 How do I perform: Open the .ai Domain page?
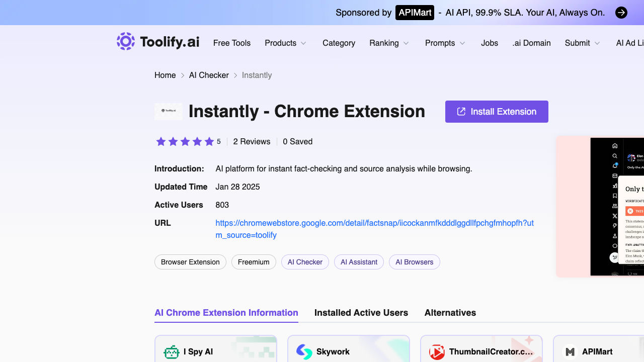coord(531,43)
